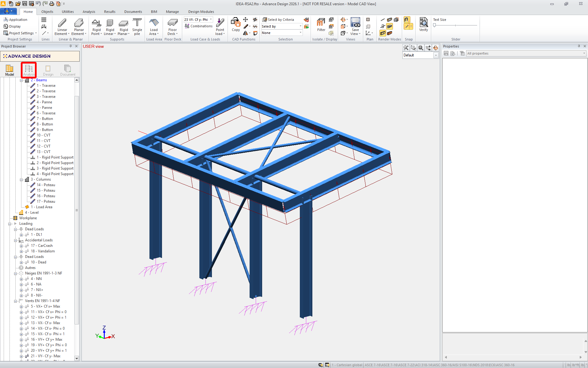Image resolution: width=588 pixels, height=368 pixels.
Task: Adjust the Text Size slider
Action: click(x=435, y=25)
